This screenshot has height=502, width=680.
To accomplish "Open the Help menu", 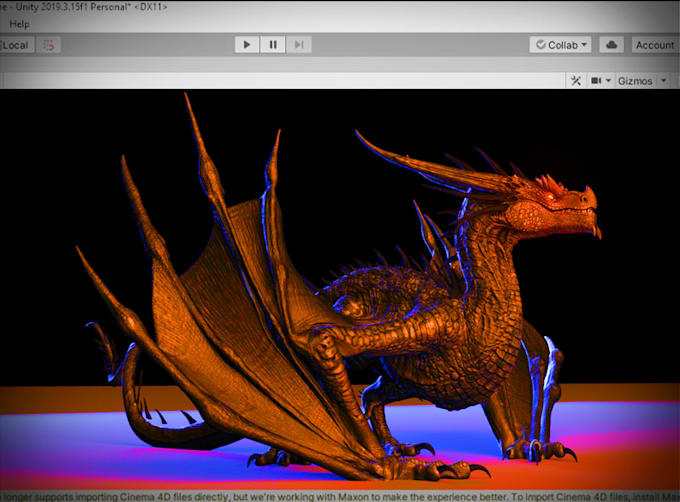I will [x=20, y=24].
